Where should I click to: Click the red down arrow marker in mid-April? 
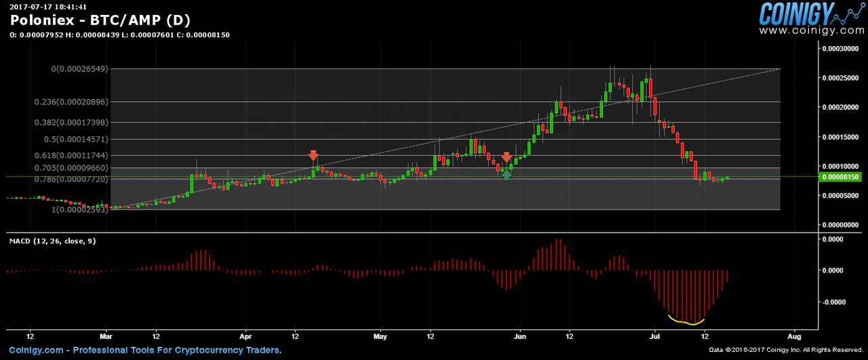[313, 157]
